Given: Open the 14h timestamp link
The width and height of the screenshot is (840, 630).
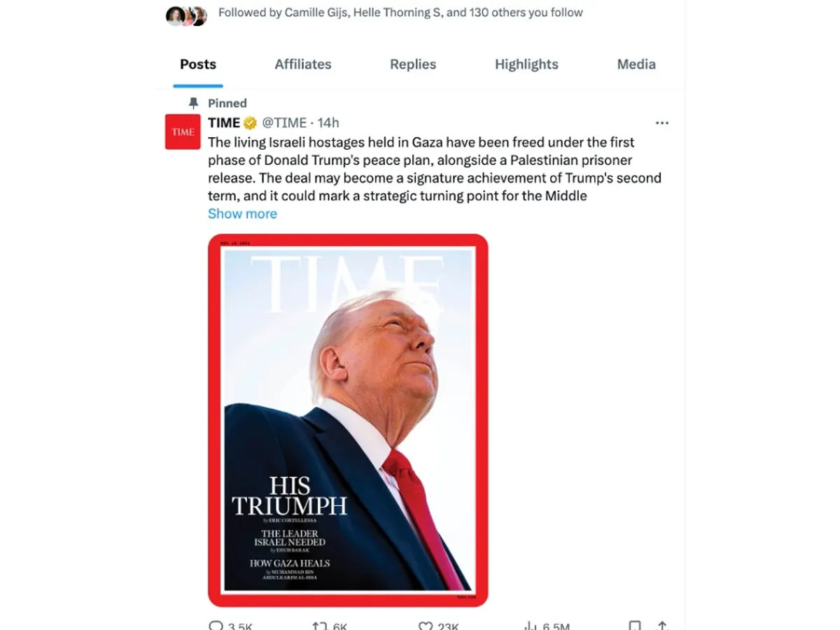Looking at the screenshot, I should point(328,123).
